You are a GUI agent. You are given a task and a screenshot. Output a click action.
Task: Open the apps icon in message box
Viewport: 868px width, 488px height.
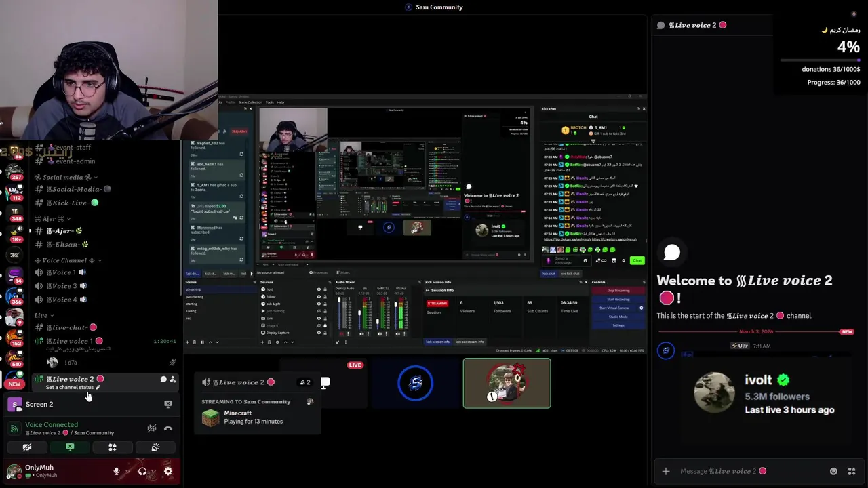click(852, 471)
